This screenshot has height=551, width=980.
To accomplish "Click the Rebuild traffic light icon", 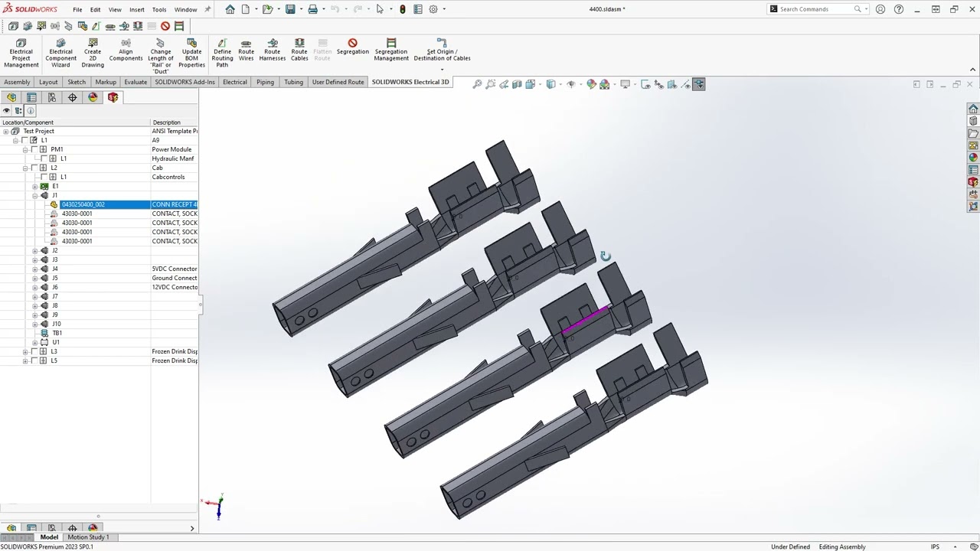I will (403, 9).
